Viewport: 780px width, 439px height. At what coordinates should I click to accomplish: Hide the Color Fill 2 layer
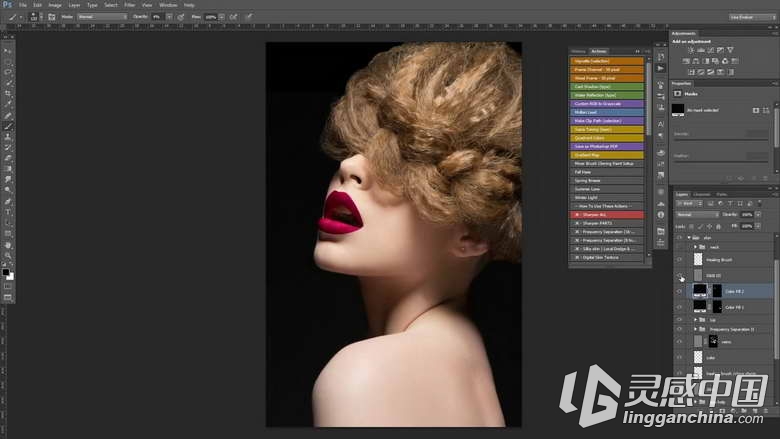(680, 291)
